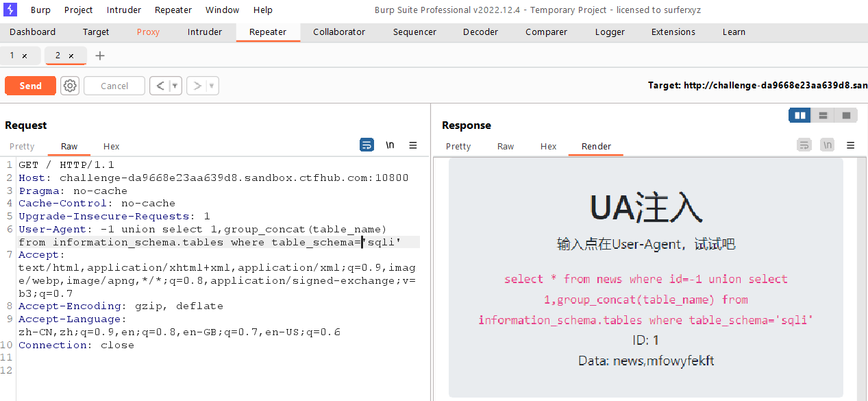Viewport: 868px width, 401px height.
Task: Click the Cancel button
Action: click(x=114, y=86)
